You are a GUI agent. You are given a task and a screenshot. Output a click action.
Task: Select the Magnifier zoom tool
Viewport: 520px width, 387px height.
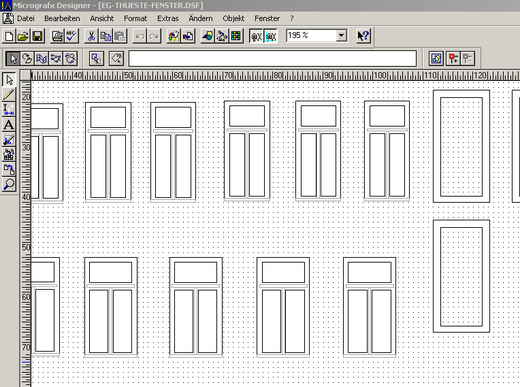click(9, 184)
